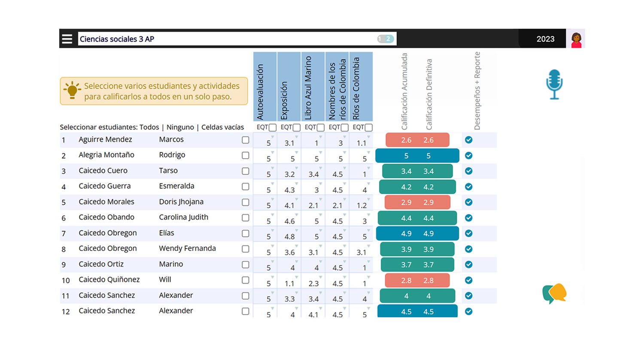644x343 pixels.
Task: Tick the checkbox for Caicedo Ortiz Marino
Action: pos(245,265)
